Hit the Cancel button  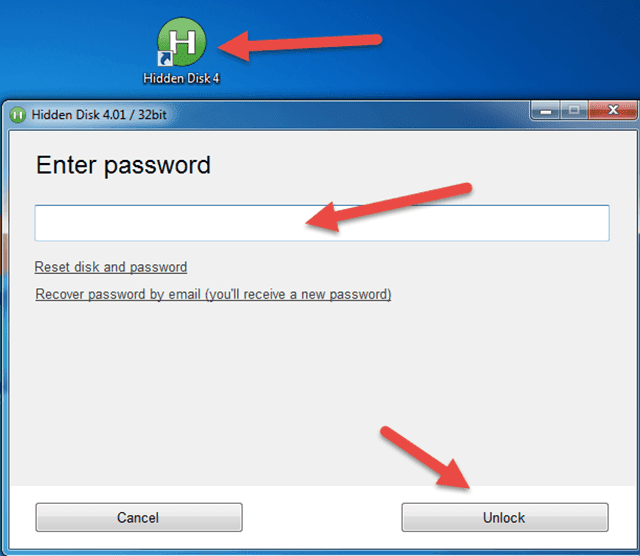click(x=139, y=517)
